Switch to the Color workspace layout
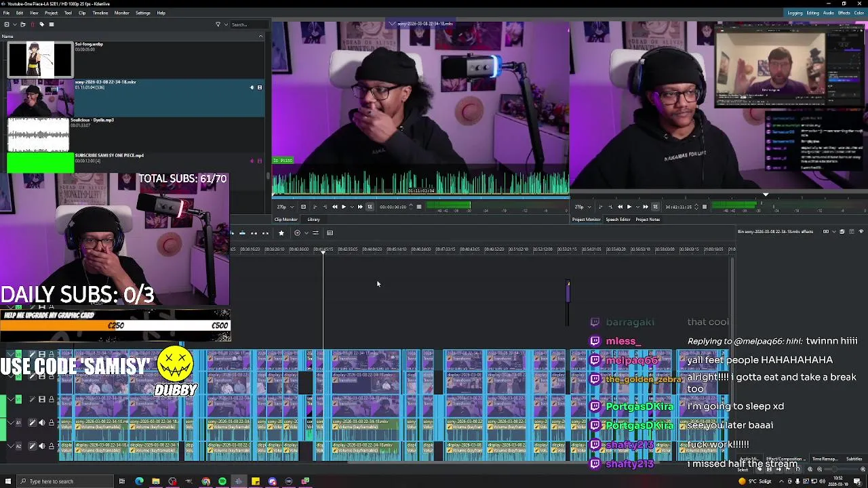The height and width of the screenshot is (488, 868). [x=859, y=13]
